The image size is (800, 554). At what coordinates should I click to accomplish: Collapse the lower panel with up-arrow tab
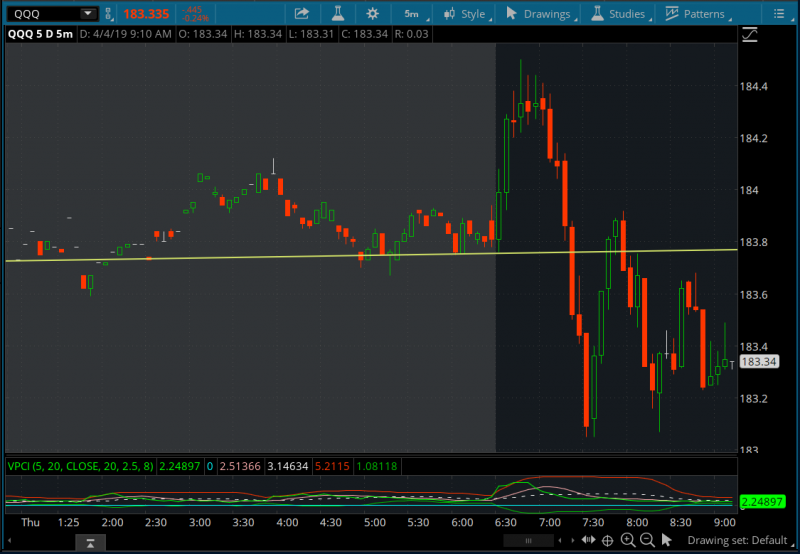coord(90,543)
